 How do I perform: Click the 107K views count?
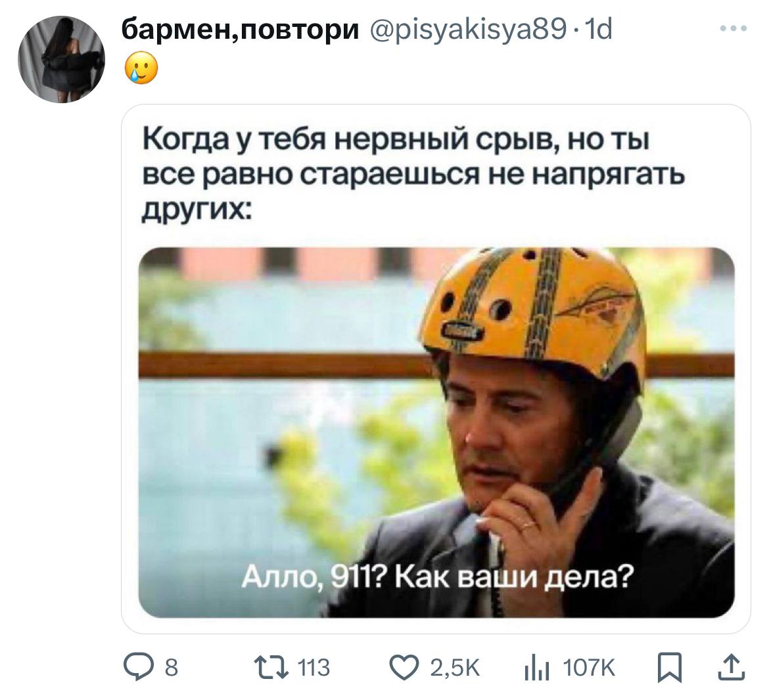(588, 668)
